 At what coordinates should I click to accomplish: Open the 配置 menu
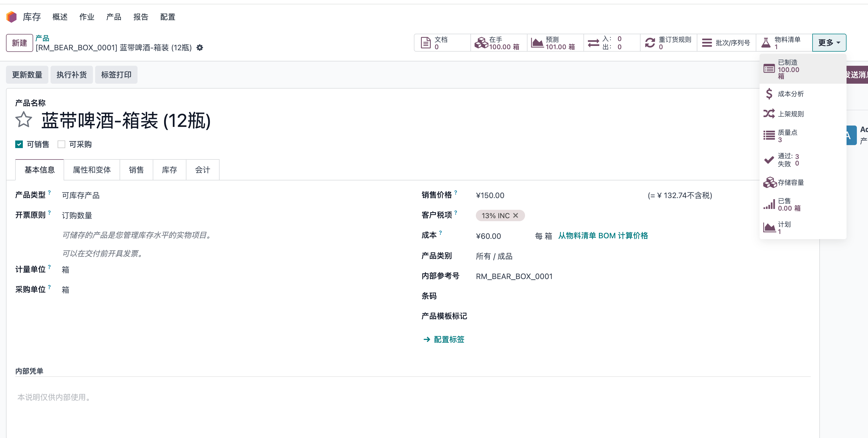pyautogui.click(x=168, y=17)
